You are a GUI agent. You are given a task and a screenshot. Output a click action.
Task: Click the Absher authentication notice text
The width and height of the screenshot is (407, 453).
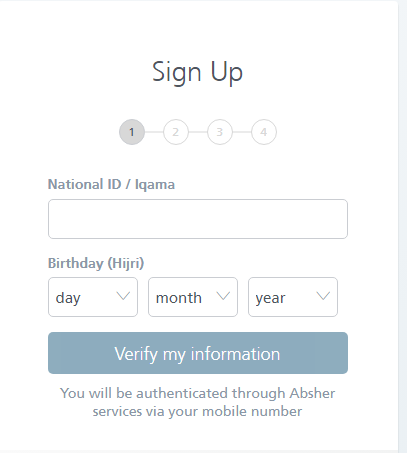point(197,402)
